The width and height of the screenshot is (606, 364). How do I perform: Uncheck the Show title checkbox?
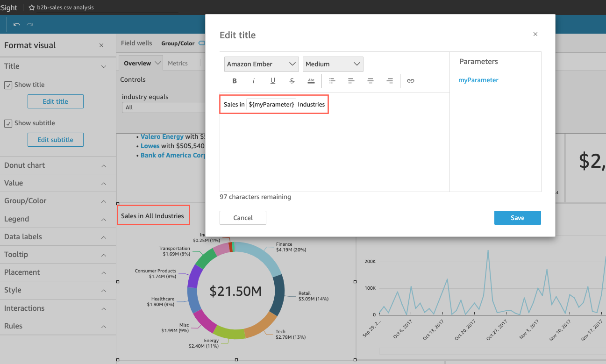(x=8, y=85)
